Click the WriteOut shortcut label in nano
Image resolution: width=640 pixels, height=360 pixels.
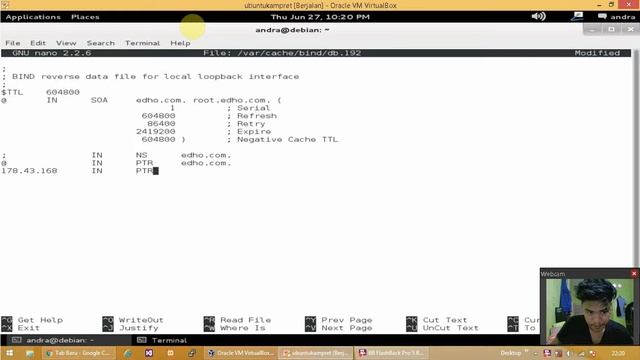(141, 320)
